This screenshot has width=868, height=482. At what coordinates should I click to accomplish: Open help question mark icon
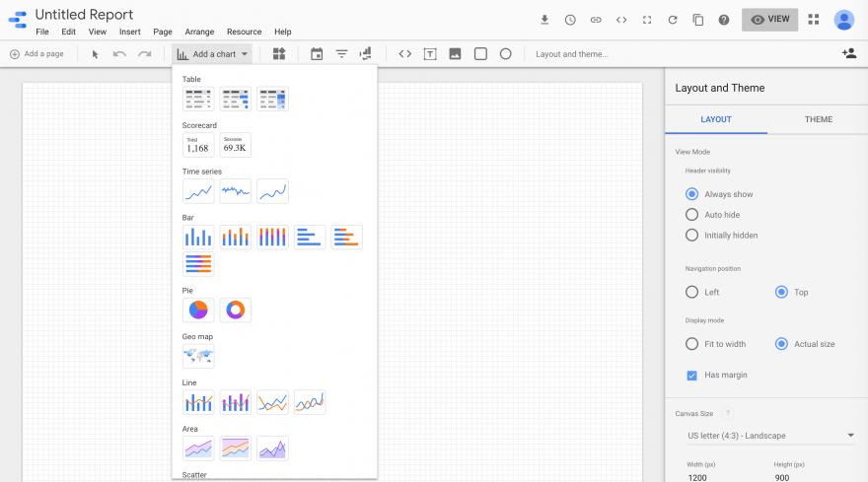pyautogui.click(x=724, y=20)
